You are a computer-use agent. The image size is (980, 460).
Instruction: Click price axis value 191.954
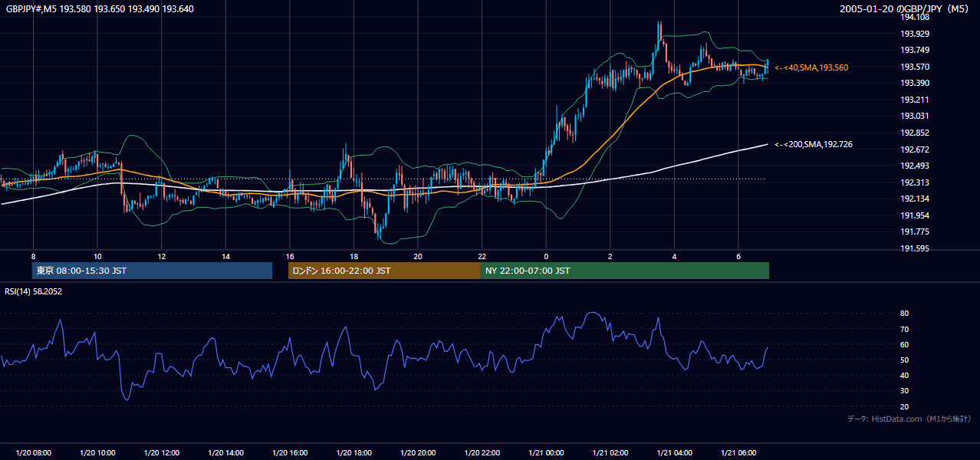[914, 215]
